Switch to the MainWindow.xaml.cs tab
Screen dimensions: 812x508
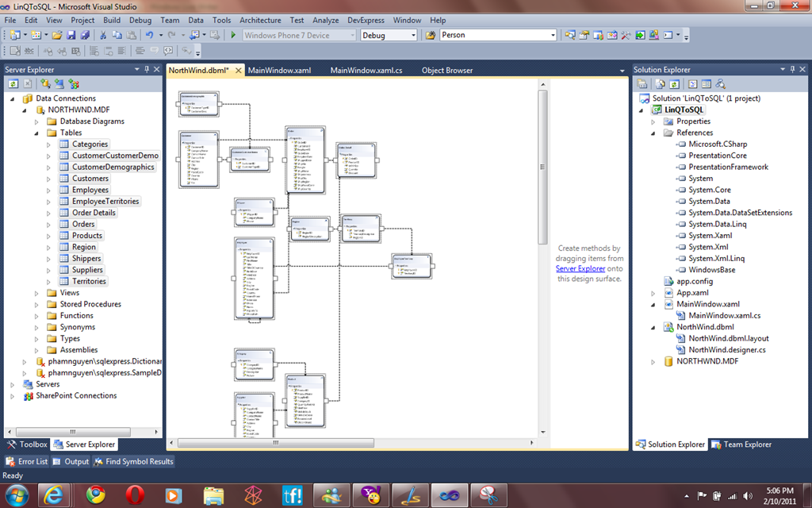(366, 70)
